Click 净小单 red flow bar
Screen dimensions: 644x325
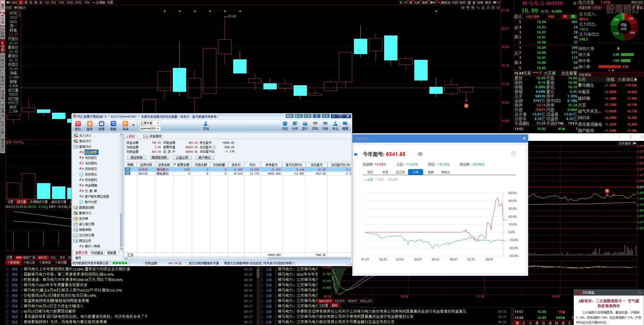click(x=610, y=67)
